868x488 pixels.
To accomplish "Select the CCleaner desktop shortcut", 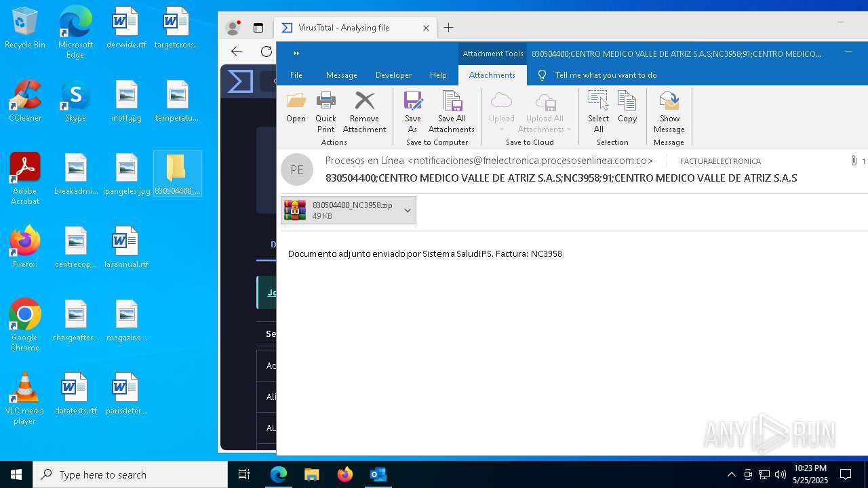I will 25,101.
